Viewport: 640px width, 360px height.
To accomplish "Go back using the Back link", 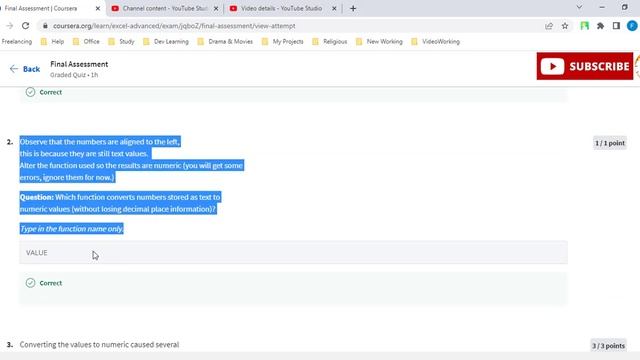I will point(25,69).
